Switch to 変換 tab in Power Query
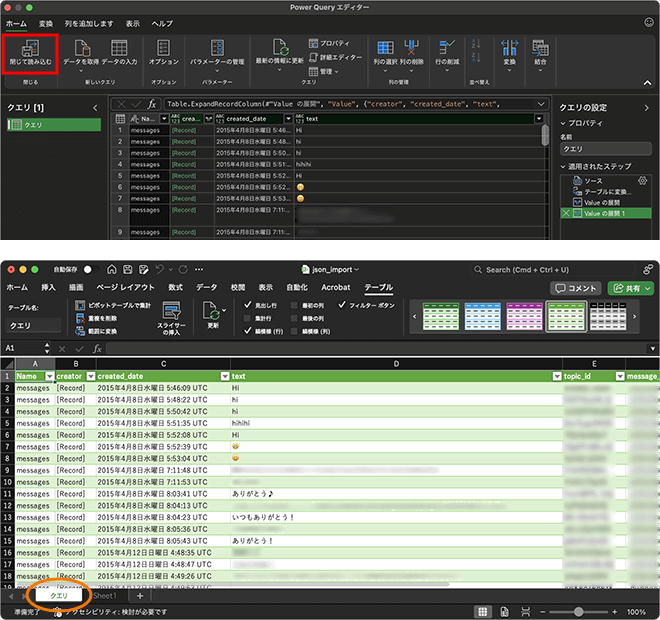Screen dimensions: 660x620 coord(46,24)
